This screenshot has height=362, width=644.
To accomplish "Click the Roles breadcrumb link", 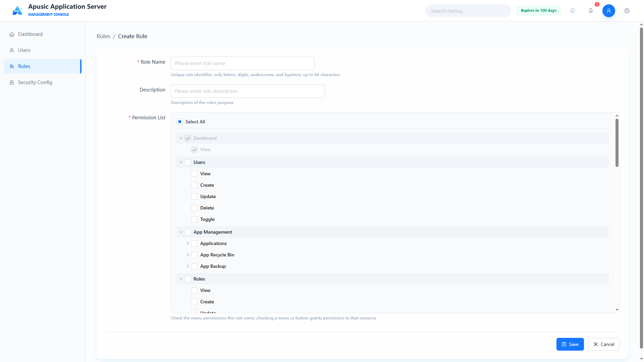I will click(103, 36).
